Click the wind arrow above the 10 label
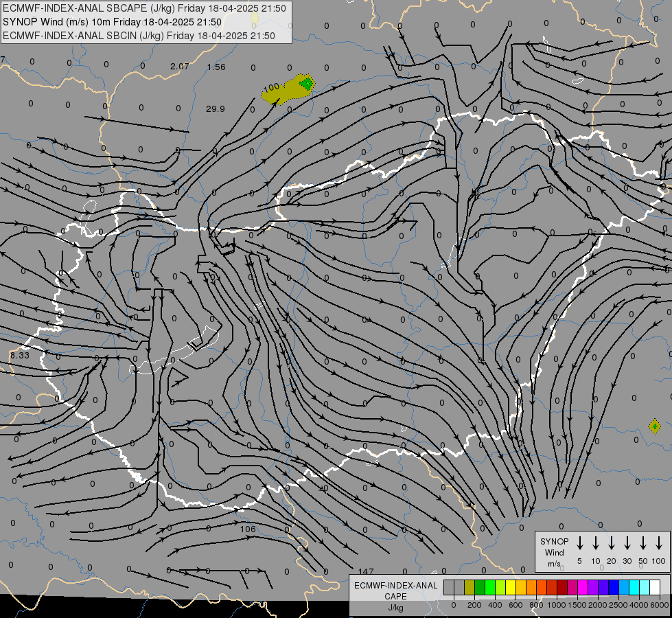672x618 pixels. tap(596, 543)
